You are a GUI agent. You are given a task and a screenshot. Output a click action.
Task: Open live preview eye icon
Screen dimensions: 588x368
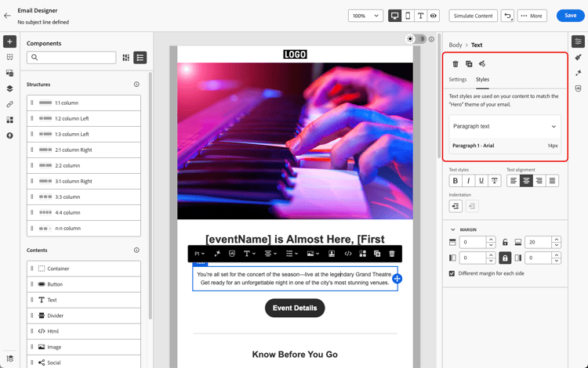433,16
